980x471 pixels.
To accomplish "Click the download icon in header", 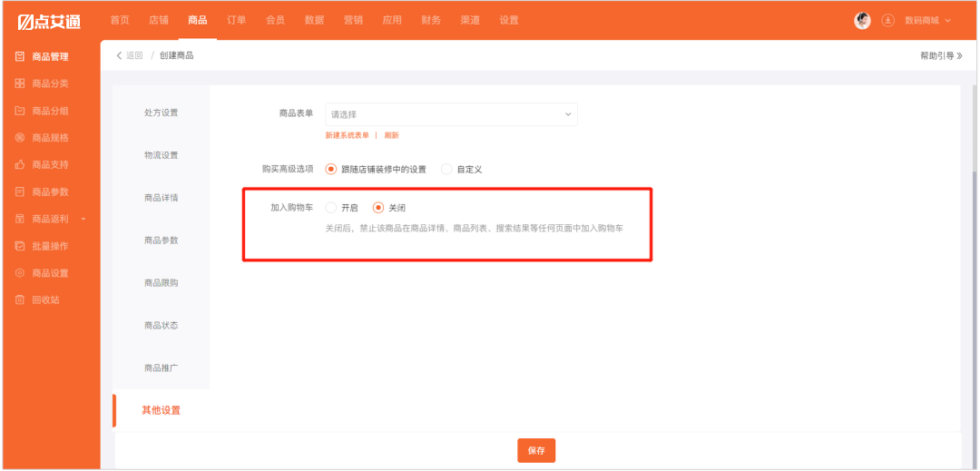I will [887, 21].
